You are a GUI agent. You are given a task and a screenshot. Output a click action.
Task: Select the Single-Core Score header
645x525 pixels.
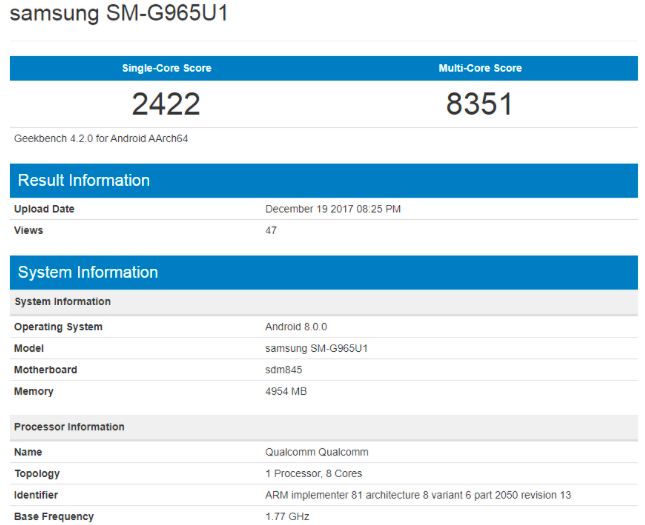click(x=166, y=68)
